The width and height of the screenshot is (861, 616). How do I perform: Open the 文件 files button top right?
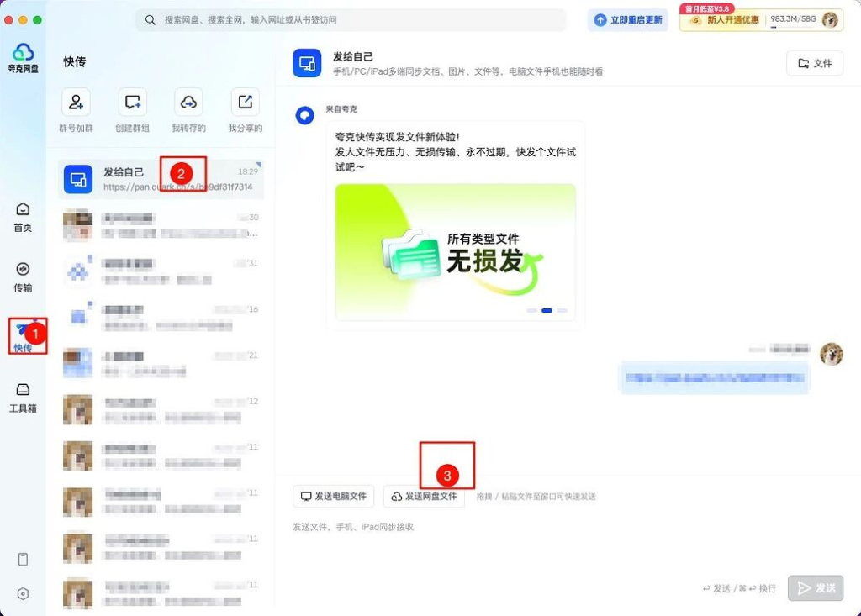[x=814, y=62]
